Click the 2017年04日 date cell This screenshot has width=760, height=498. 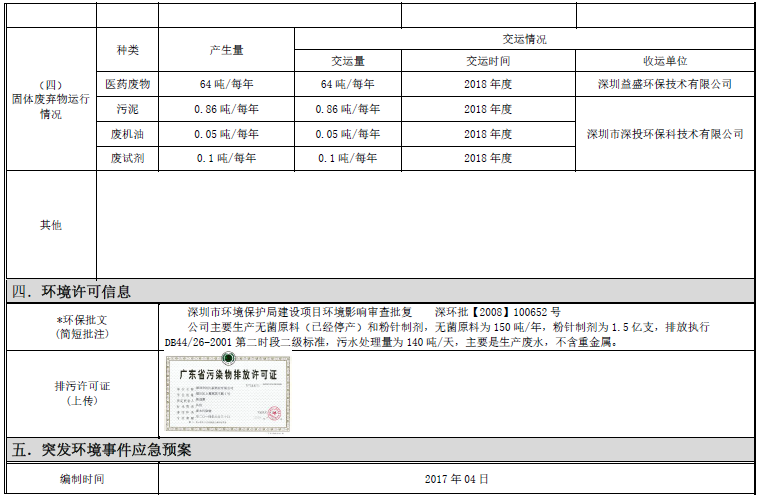tap(456, 480)
